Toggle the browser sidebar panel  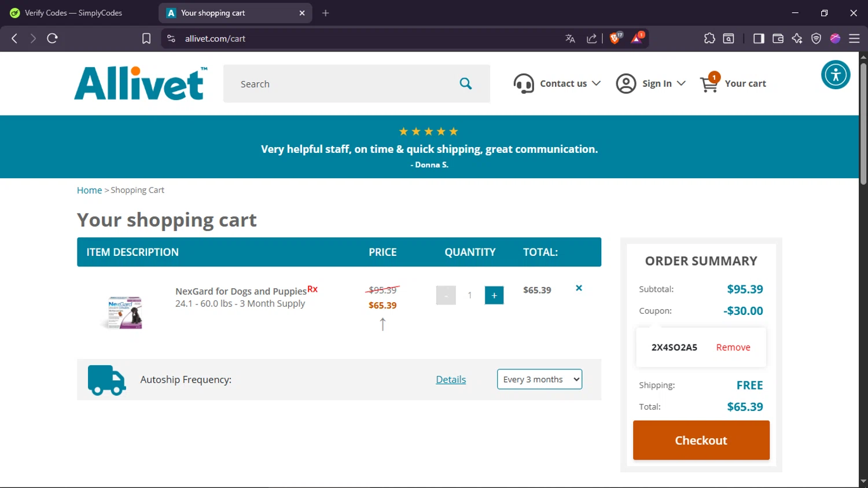pyautogui.click(x=759, y=38)
